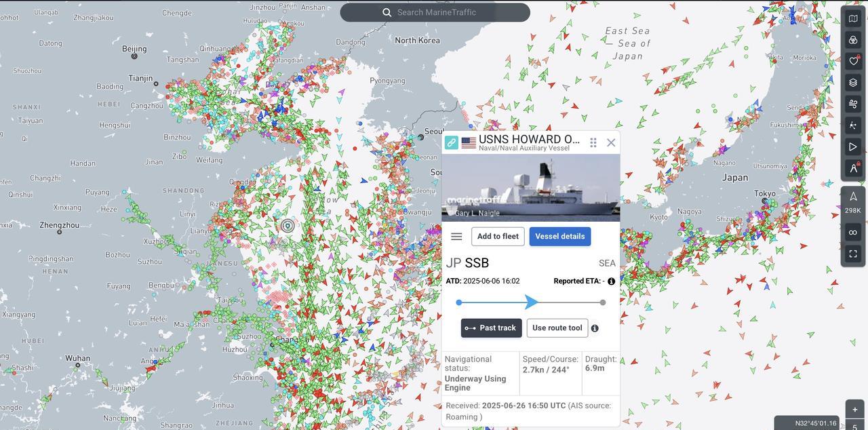Click the Nagoya city label on map

point(689,212)
